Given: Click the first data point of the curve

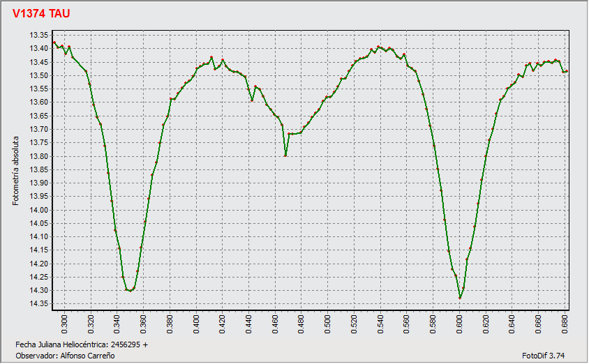Looking at the screenshot, I should tap(54, 43).
